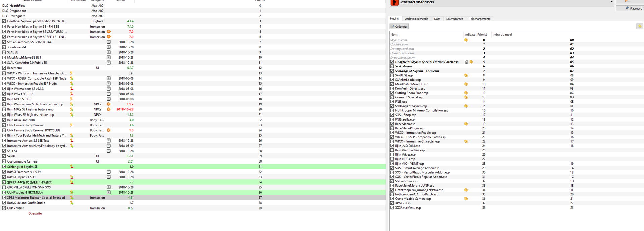Click flag icon on Hothtrooper44_Armor_Ecksstra.esp row
This screenshot has width=644, height=231.
466,190
